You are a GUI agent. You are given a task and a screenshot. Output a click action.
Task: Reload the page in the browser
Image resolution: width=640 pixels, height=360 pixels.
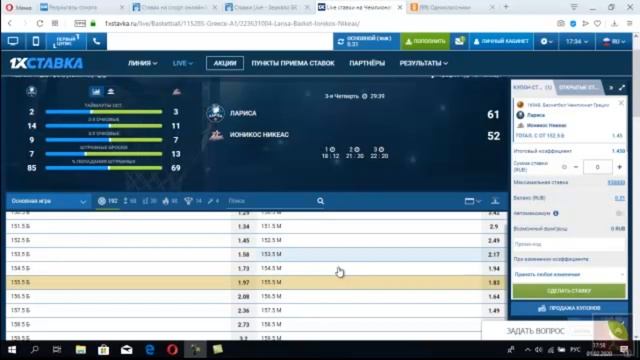tap(40, 23)
